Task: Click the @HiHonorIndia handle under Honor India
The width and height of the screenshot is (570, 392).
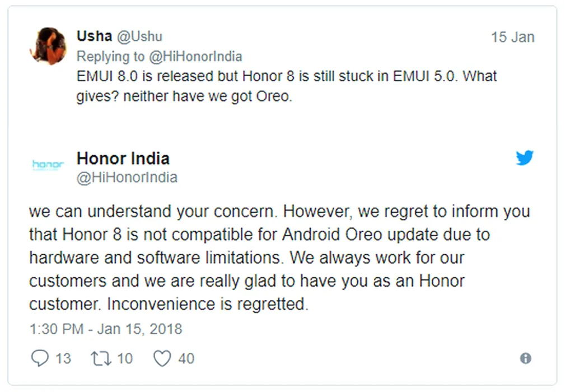Action: pyautogui.click(x=127, y=178)
